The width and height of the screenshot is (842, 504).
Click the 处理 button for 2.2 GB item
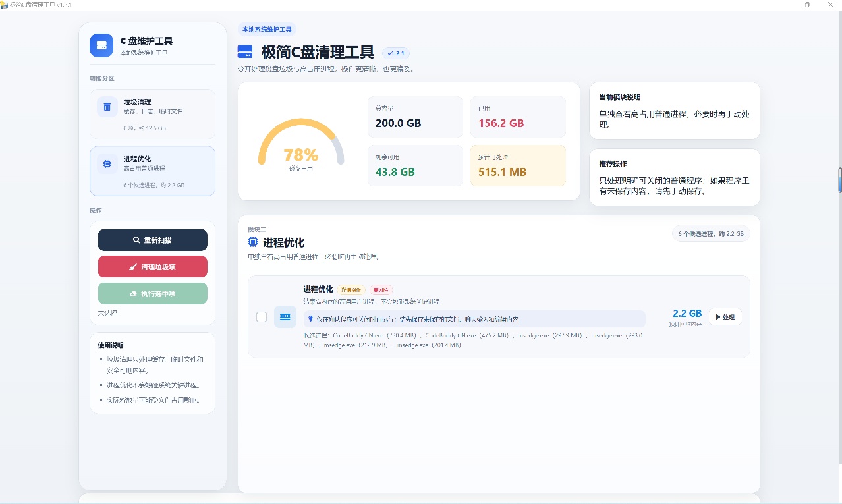click(725, 317)
